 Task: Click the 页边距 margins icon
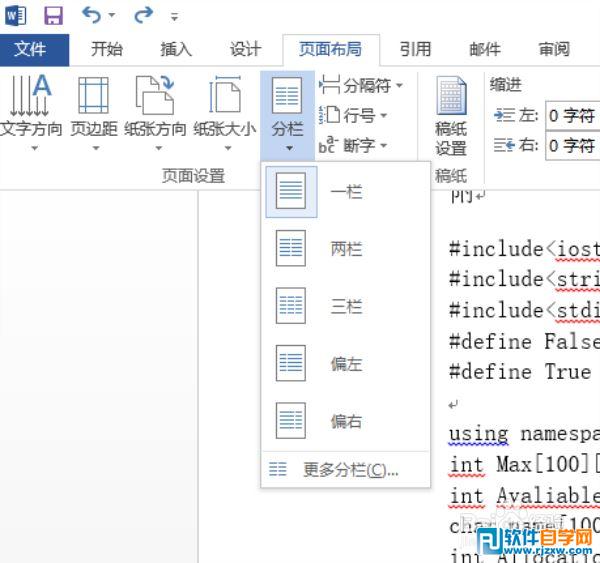coord(93,95)
